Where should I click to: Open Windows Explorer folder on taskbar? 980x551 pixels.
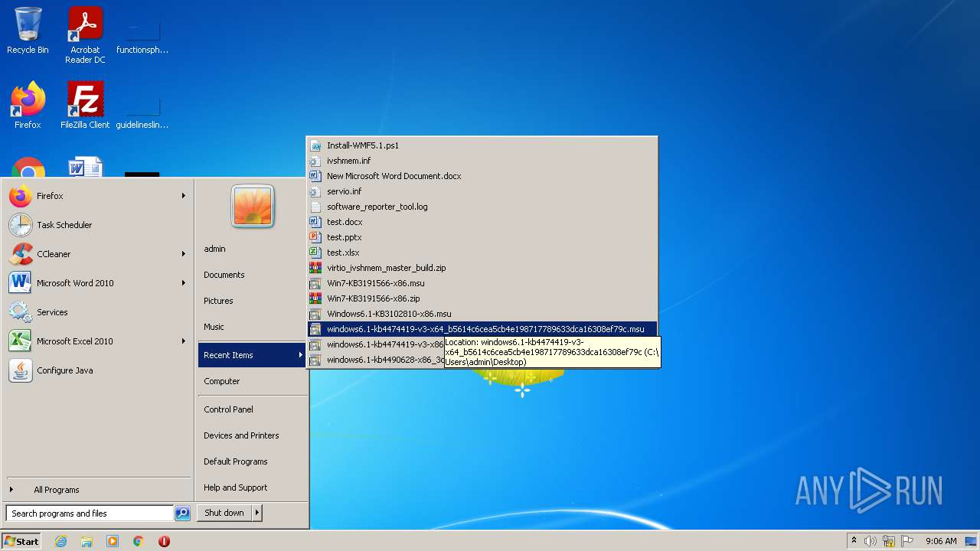pyautogui.click(x=87, y=541)
